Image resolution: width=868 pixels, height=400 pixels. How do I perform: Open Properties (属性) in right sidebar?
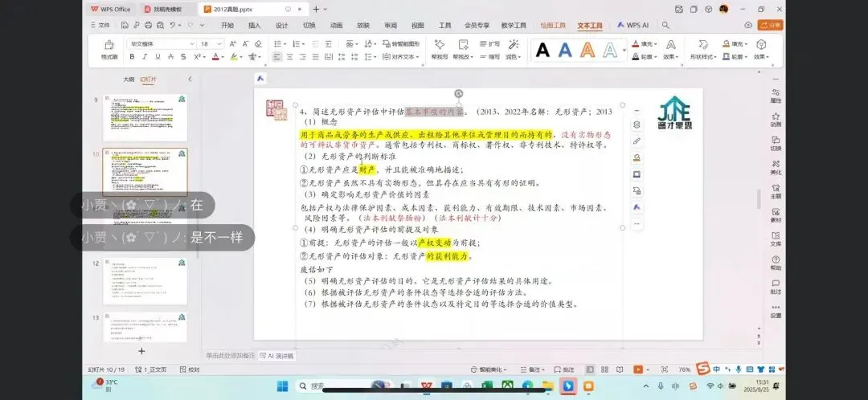[x=776, y=96]
